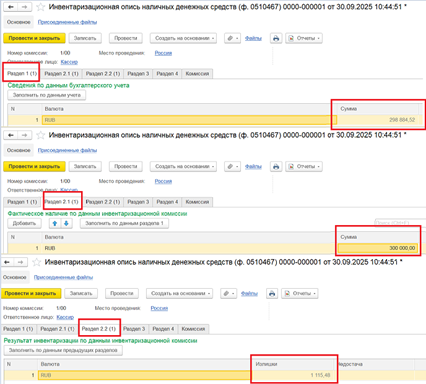Move row up with blue up arrow
The width and height of the screenshot is (426, 384).
pyautogui.click(x=55, y=223)
